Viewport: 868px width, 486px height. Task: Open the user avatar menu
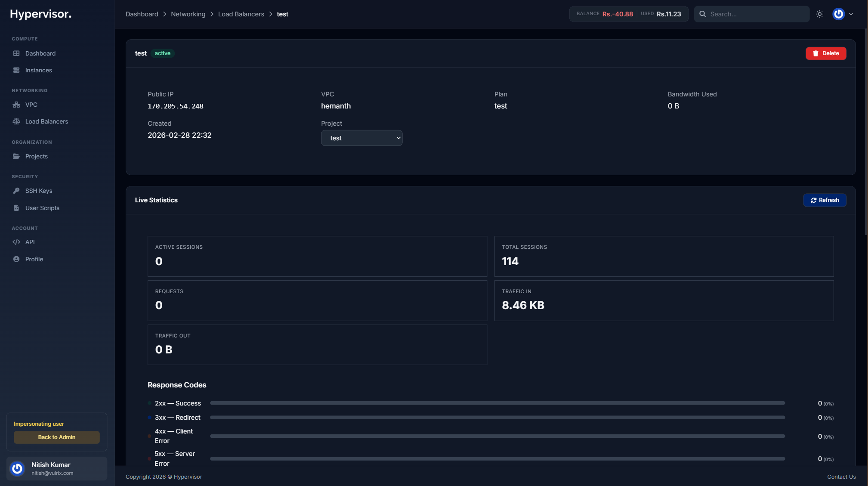click(838, 14)
